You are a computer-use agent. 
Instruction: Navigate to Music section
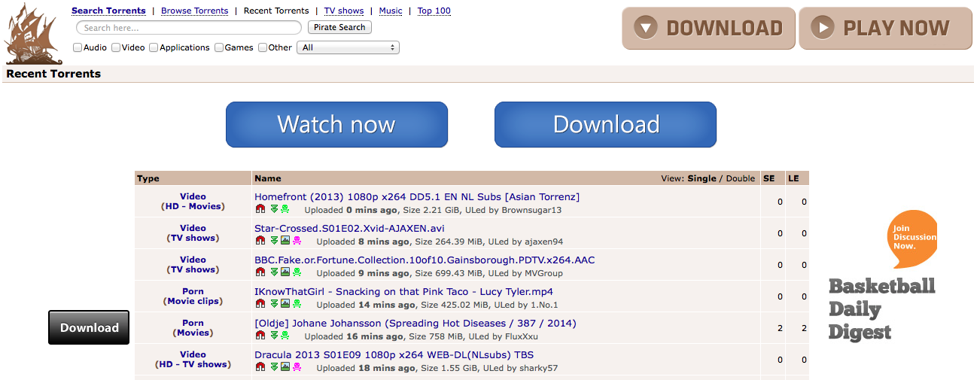391,11
